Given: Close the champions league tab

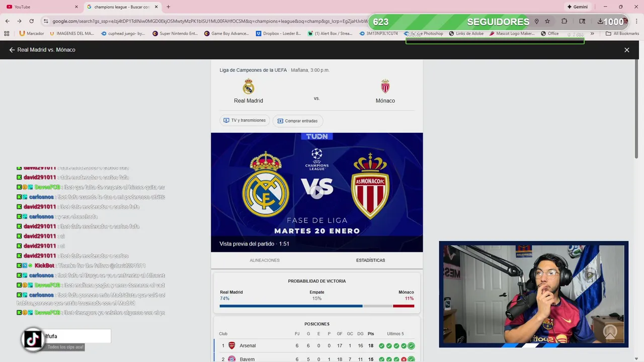Looking at the screenshot, I should coord(156,7).
